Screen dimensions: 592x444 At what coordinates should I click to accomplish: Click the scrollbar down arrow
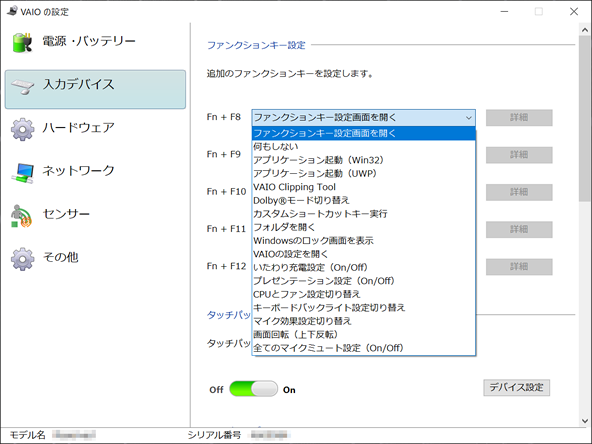pyautogui.click(x=585, y=421)
